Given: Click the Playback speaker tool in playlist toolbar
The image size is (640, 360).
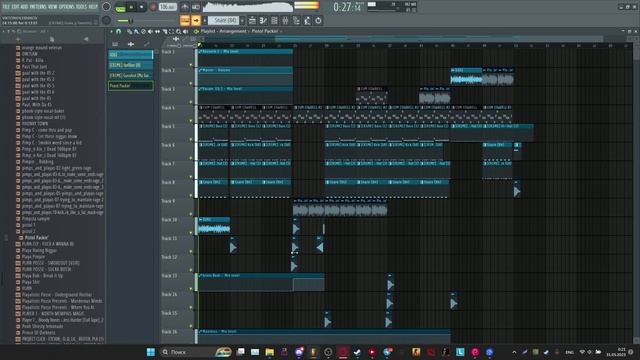Looking at the screenshot, I should 186,31.
